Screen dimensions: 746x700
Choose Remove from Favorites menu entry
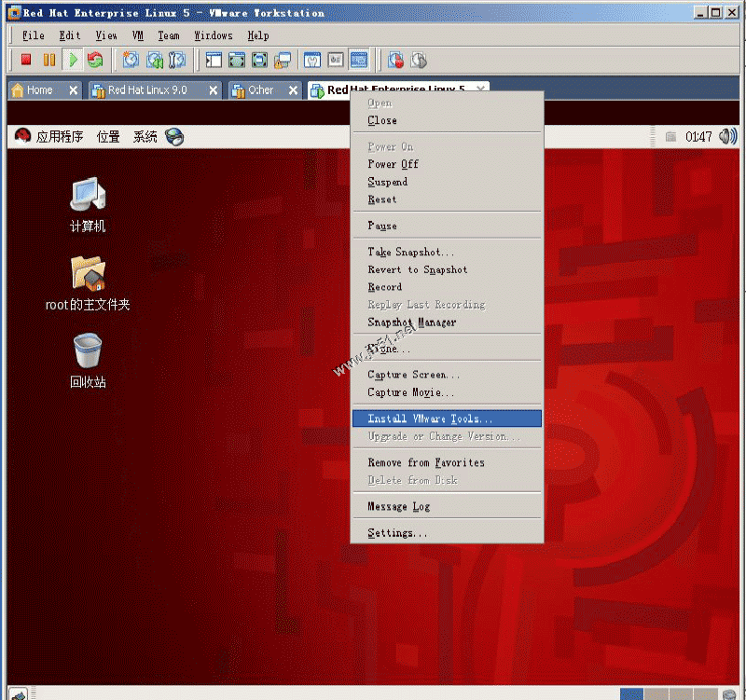click(x=447, y=462)
